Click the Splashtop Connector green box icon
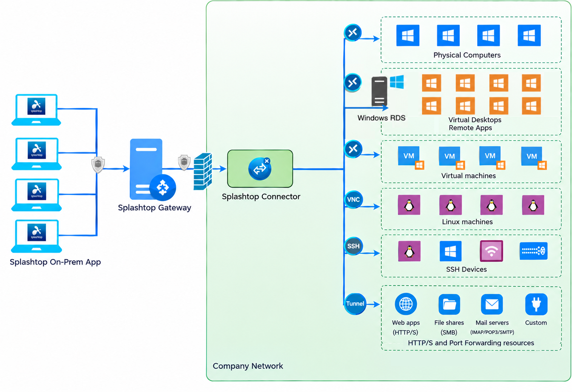 260,169
